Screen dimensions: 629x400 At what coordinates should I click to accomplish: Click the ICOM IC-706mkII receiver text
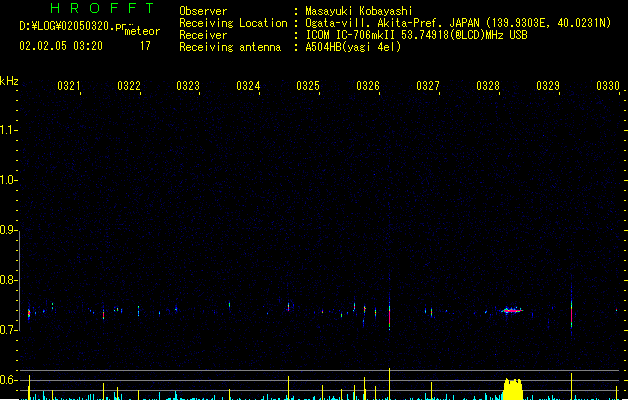[416, 35]
